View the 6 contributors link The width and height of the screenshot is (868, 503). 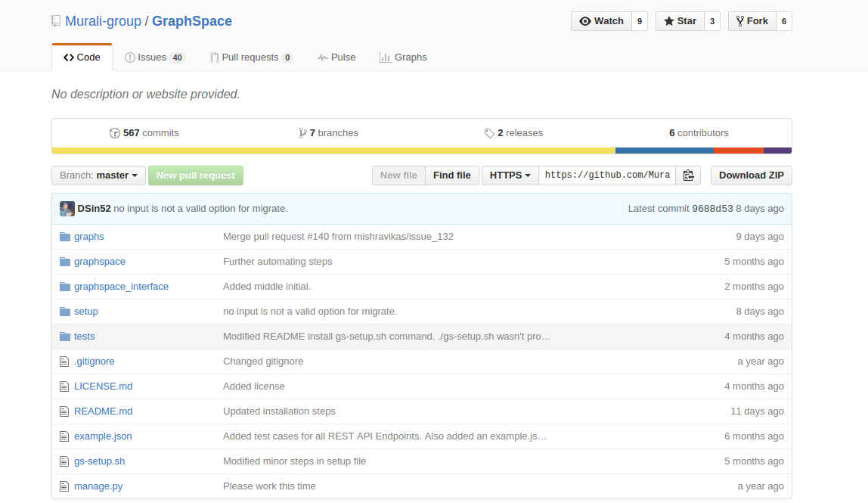699,133
